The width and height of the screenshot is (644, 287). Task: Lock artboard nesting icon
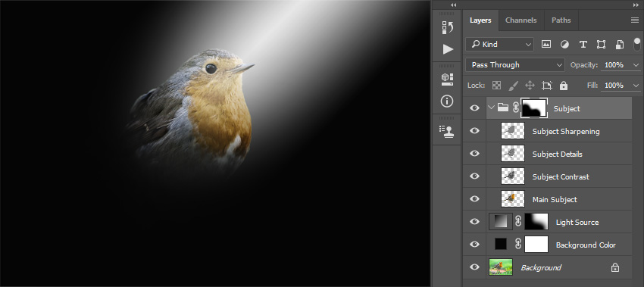[547, 86]
